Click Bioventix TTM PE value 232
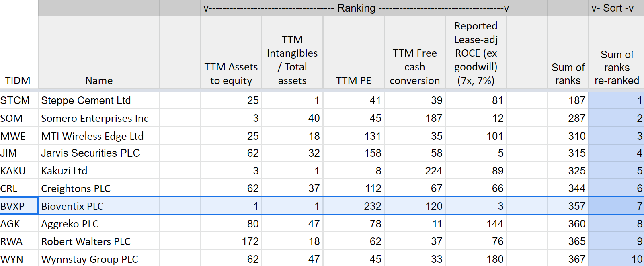 click(354, 206)
